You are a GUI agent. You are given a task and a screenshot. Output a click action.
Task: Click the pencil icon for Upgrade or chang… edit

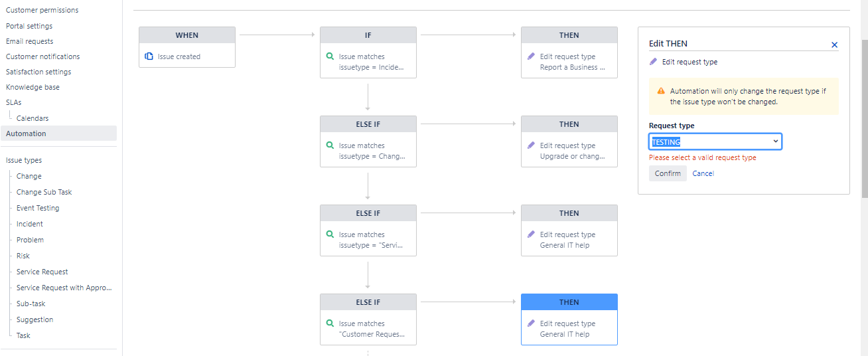click(531, 145)
